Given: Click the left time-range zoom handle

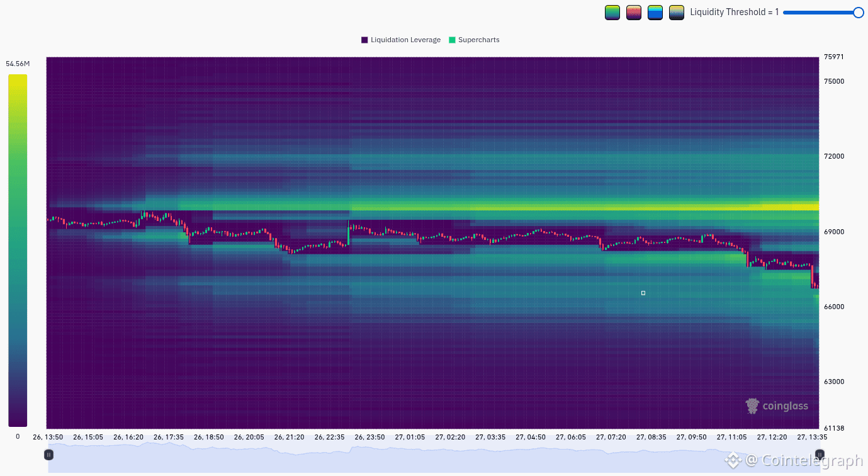Looking at the screenshot, I should tap(48, 454).
